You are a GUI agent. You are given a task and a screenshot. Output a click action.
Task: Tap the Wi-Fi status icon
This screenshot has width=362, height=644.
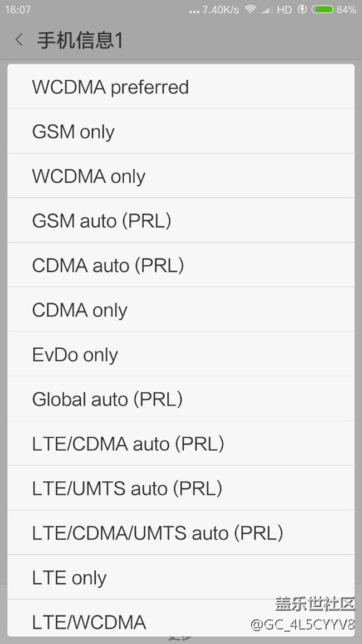coord(251,9)
